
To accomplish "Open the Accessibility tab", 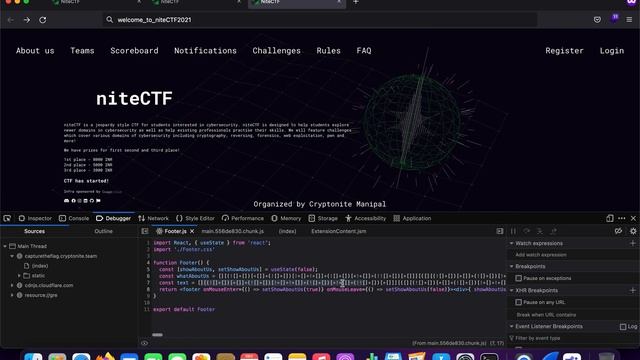I will [365, 218].
